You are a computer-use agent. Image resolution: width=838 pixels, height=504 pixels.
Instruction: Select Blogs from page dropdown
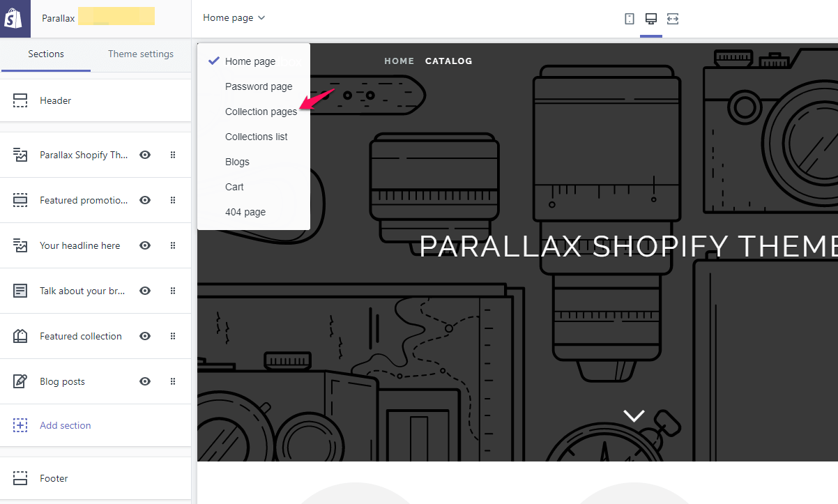(254, 162)
